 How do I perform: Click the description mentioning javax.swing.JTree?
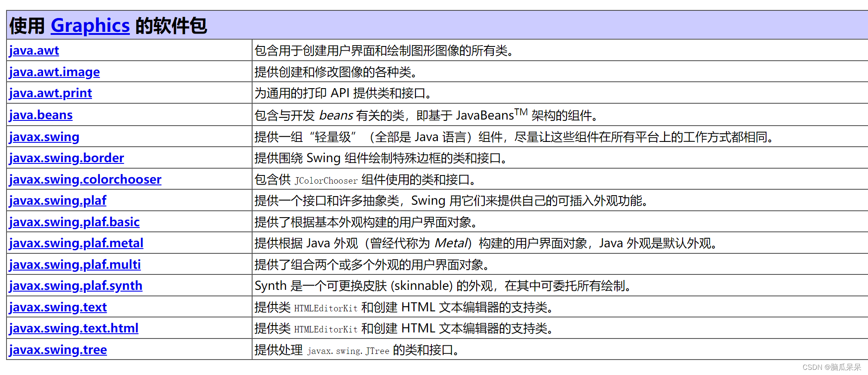click(x=357, y=350)
